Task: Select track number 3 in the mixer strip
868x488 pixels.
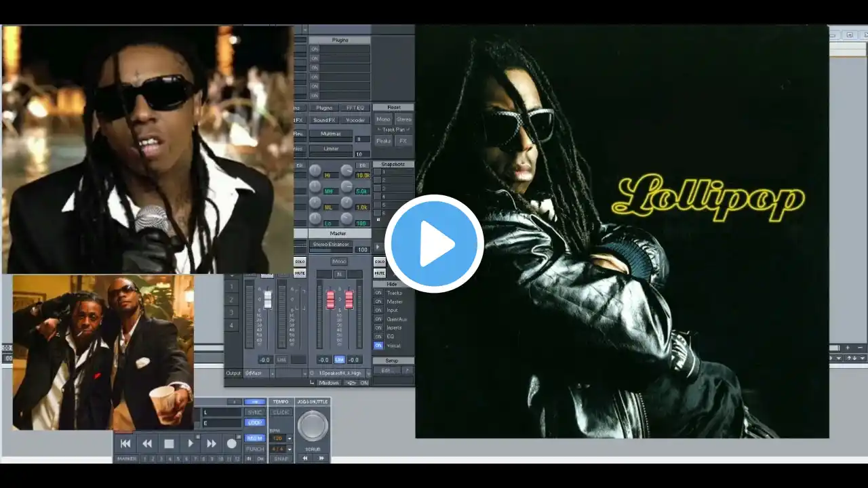Action: [x=231, y=312]
